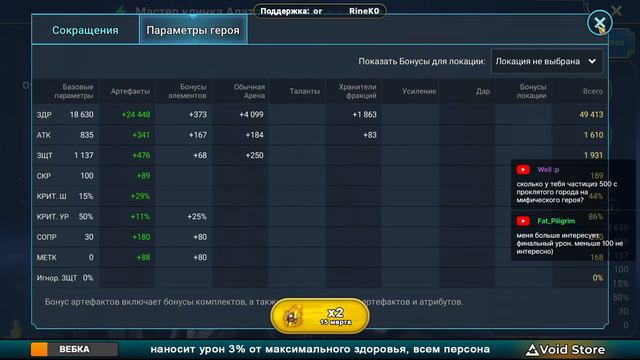This screenshot has height=360, width=640.
Task: Click the СКР artifact bonus +89
Action: pos(143,176)
